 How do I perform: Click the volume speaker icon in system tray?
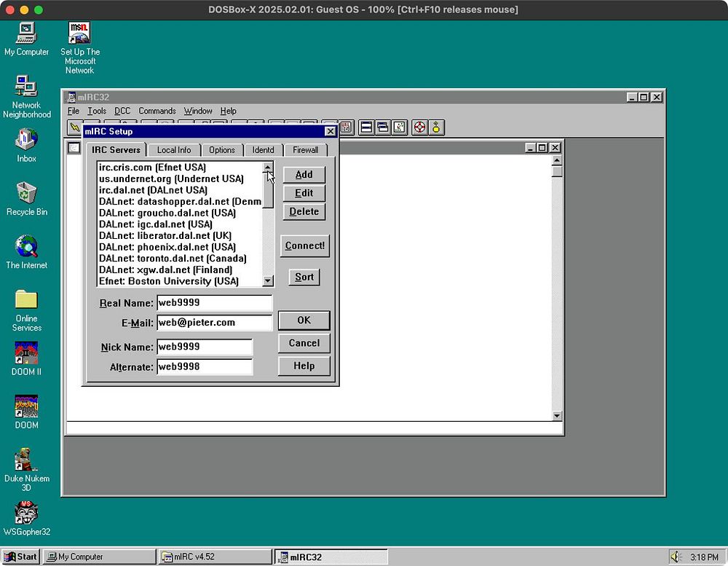point(676,557)
